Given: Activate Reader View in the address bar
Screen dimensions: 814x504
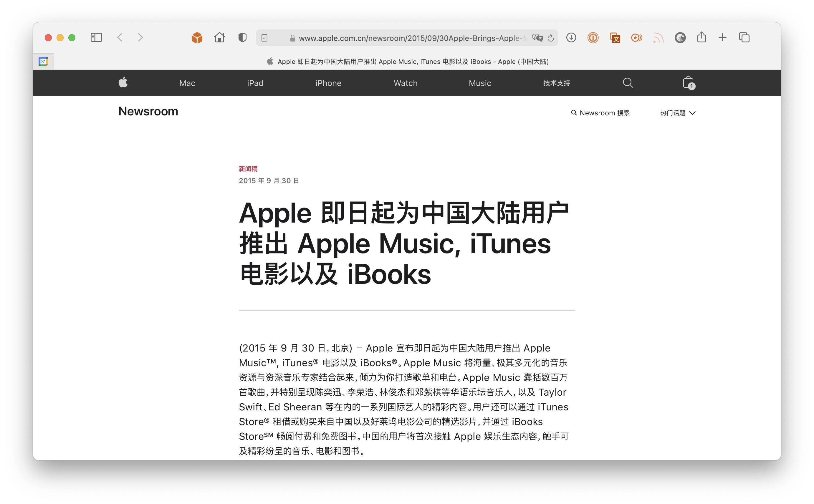Looking at the screenshot, I should (264, 38).
